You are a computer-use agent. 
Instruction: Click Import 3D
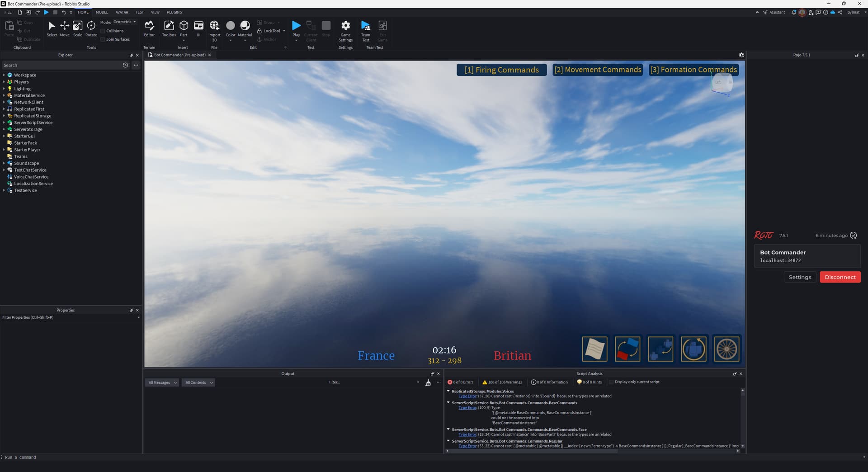point(214,31)
